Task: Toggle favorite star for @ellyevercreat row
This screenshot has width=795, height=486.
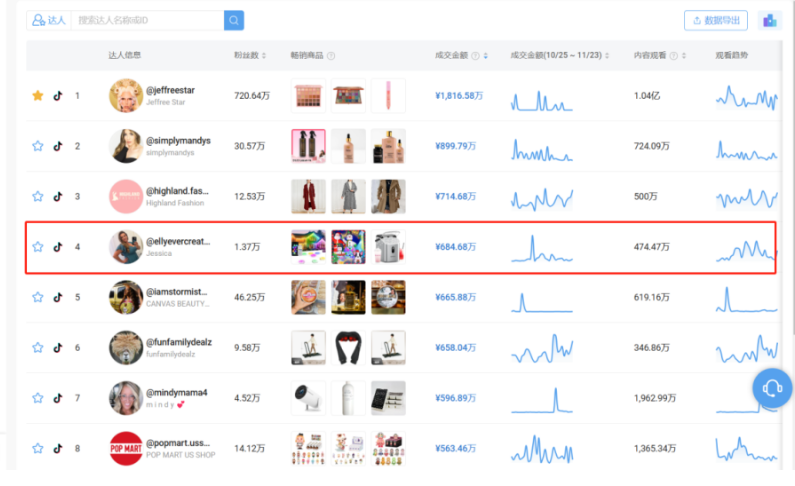Action: pyautogui.click(x=38, y=246)
